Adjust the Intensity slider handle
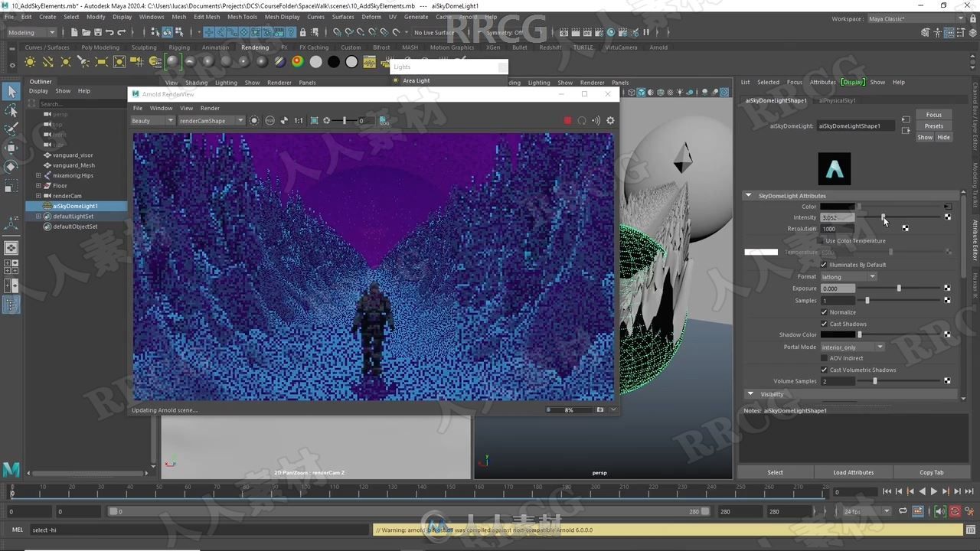This screenshot has width=980, height=551. [x=883, y=217]
